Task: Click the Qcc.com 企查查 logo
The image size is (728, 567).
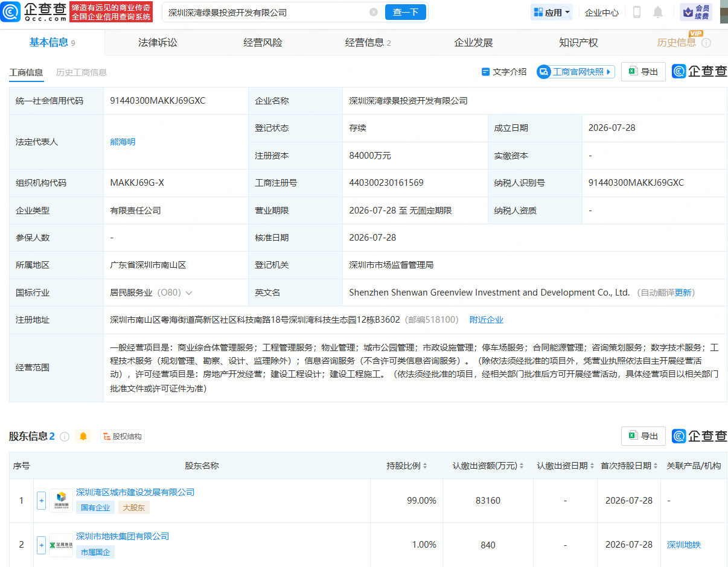Action: 33,11
